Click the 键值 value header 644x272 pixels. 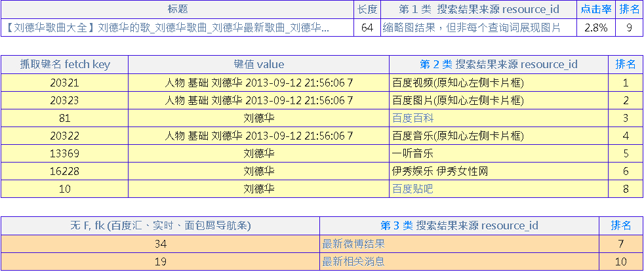click(x=259, y=64)
